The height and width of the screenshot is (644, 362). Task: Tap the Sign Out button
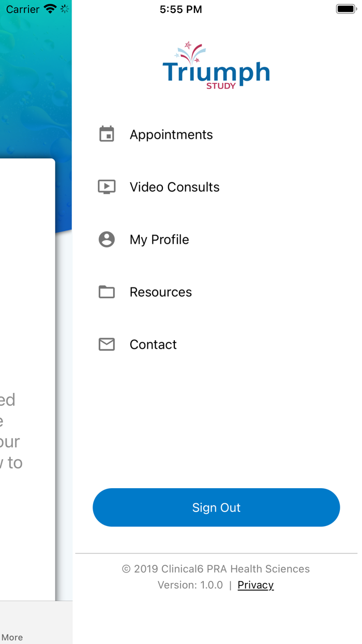216,507
